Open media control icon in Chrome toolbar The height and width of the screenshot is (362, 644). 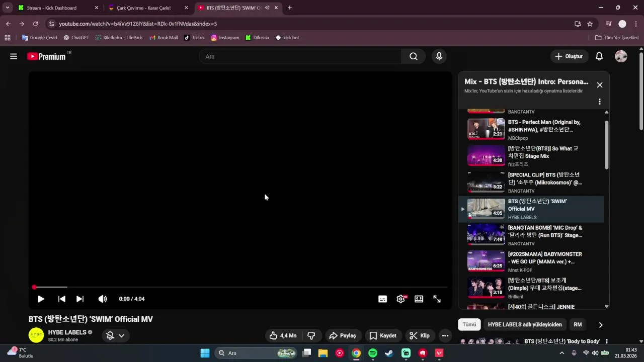pos(608,24)
